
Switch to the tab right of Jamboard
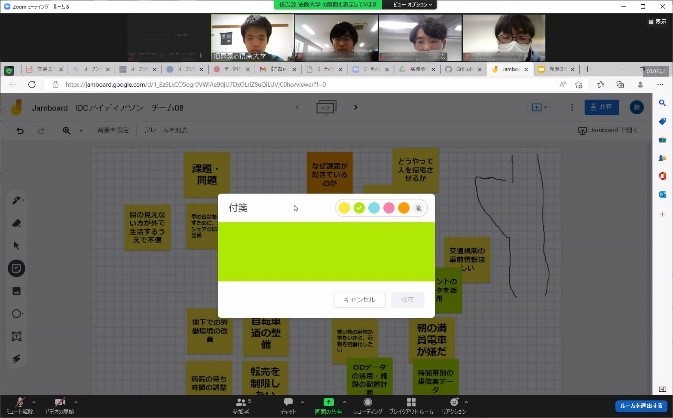coord(556,69)
